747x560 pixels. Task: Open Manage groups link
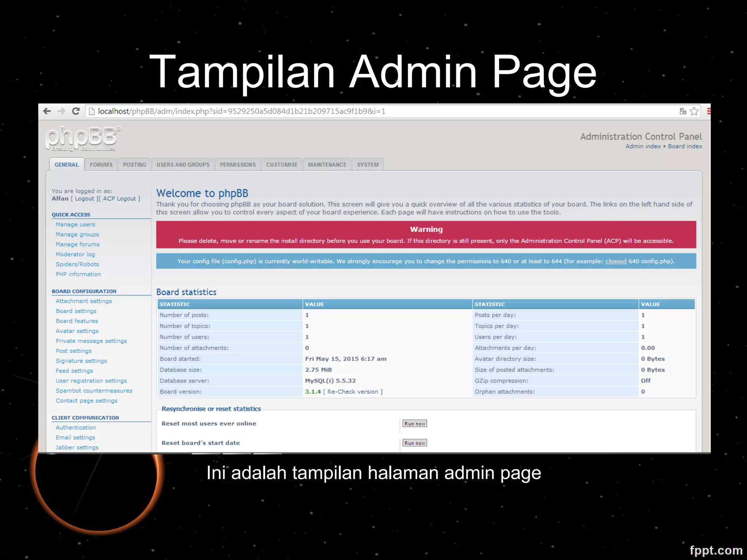pos(77,234)
